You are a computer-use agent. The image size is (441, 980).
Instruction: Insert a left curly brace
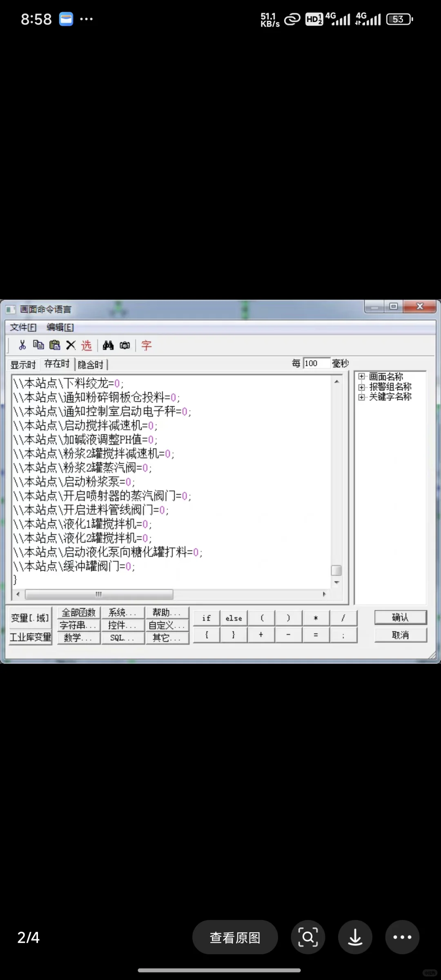(207, 635)
